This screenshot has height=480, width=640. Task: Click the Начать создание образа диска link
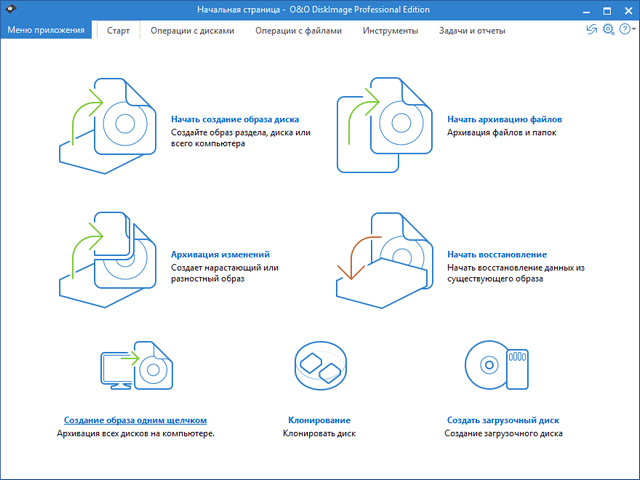pos(237,118)
